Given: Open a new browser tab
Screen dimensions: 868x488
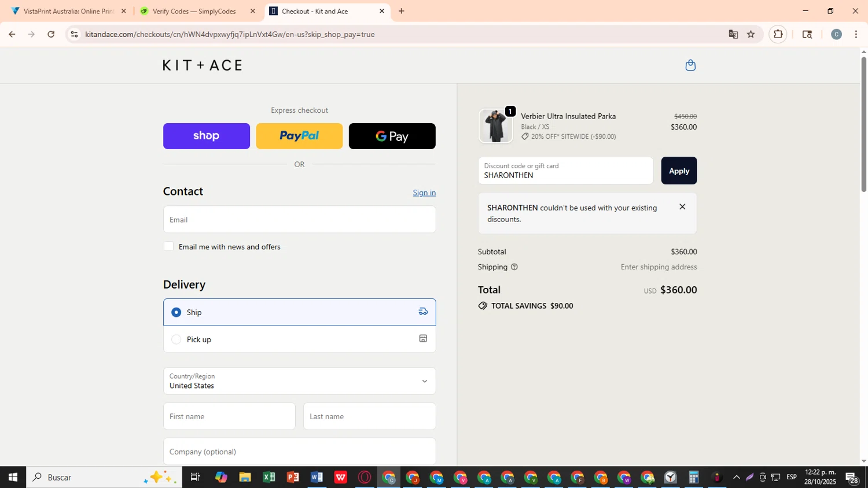Looking at the screenshot, I should pyautogui.click(x=402, y=11).
